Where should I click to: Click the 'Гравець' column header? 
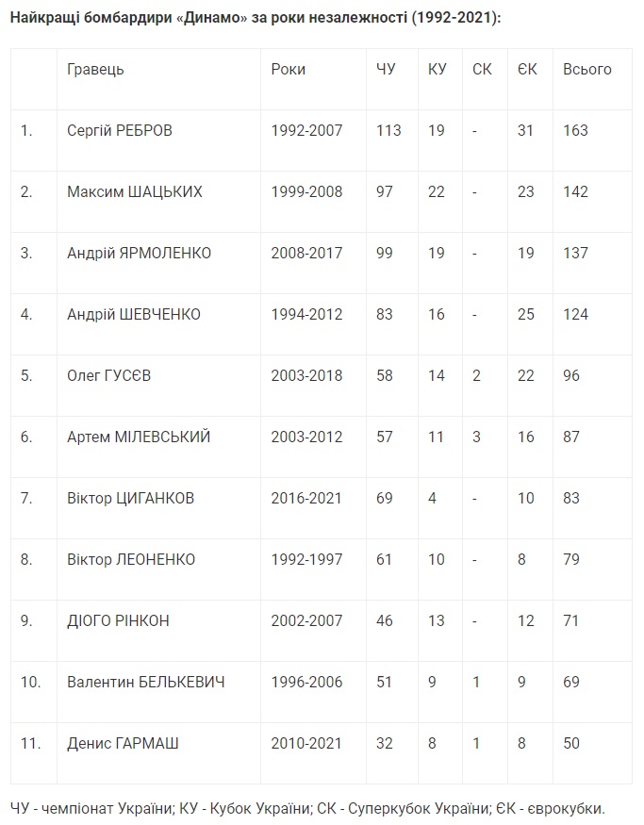[95, 69]
